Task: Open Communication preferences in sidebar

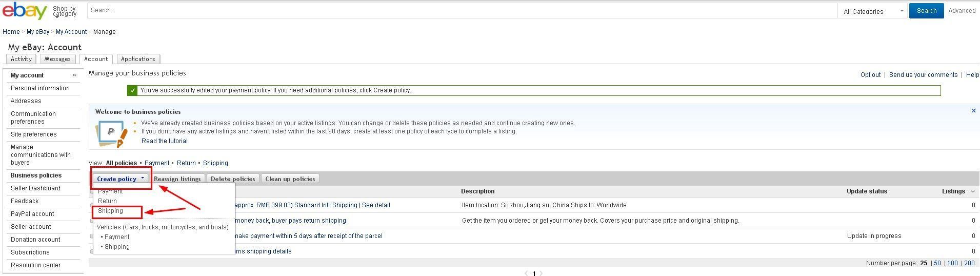Action: [x=33, y=117]
